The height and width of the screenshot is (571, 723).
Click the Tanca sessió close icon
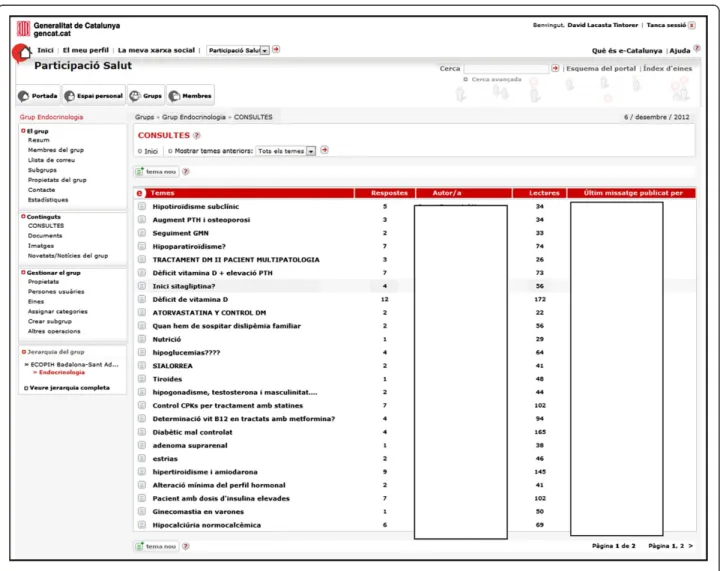(x=692, y=25)
